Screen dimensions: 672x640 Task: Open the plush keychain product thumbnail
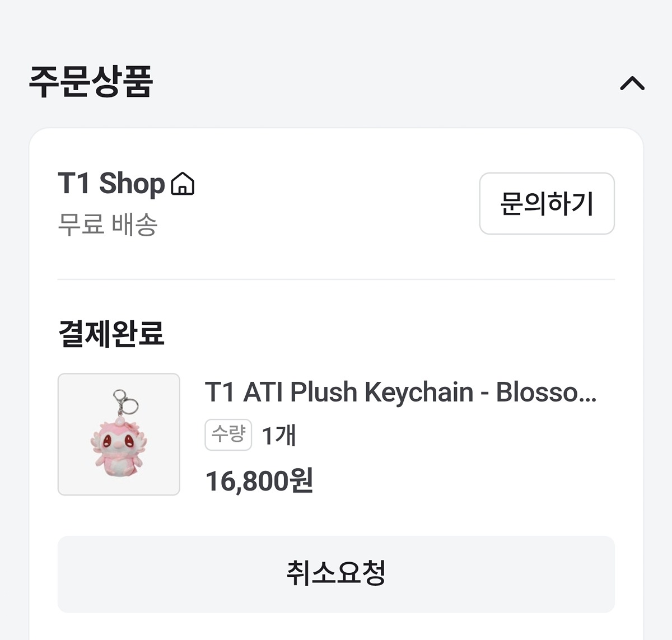[x=119, y=435]
